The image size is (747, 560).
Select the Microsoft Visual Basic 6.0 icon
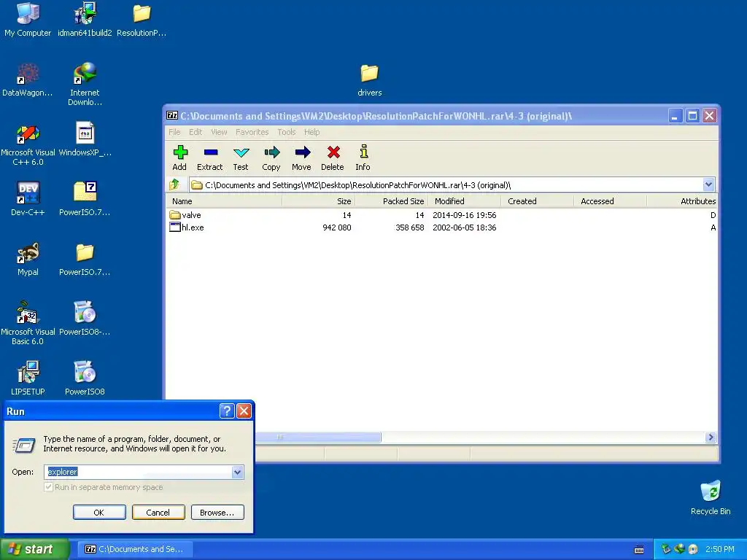28,323
